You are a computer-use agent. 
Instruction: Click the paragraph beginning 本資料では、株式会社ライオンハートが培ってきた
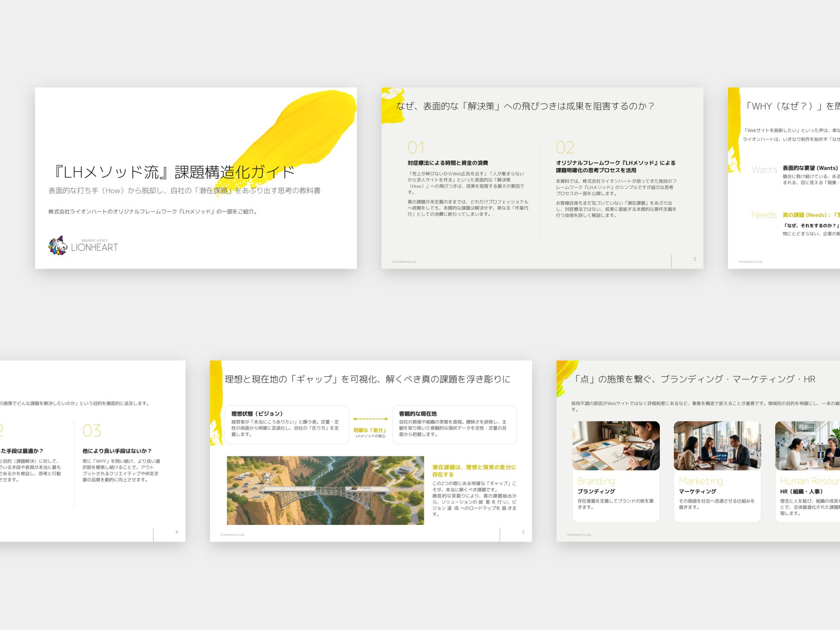pyautogui.click(x=616, y=187)
